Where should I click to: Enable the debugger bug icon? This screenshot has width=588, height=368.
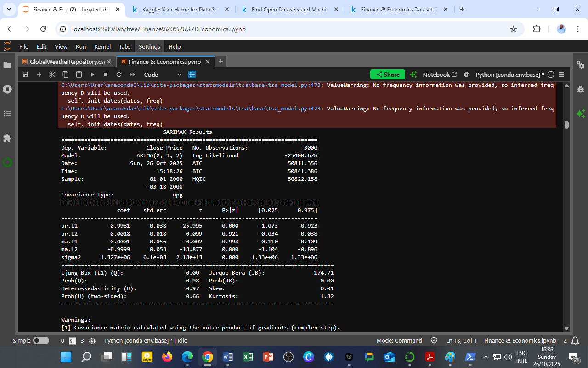pos(466,75)
